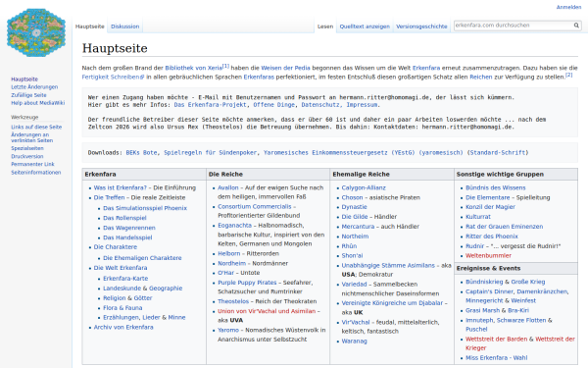588x368 pixels.
Task: Open Ritter des Phoenix link
Action: click(x=492, y=237)
